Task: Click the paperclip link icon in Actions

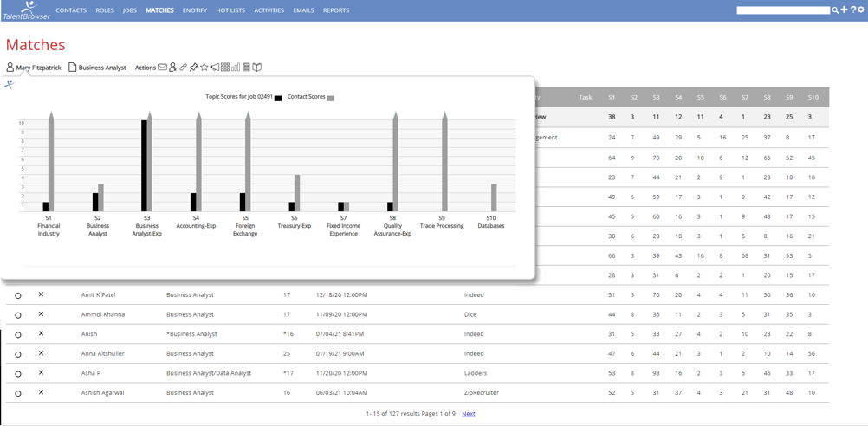Action: (x=183, y=68)
